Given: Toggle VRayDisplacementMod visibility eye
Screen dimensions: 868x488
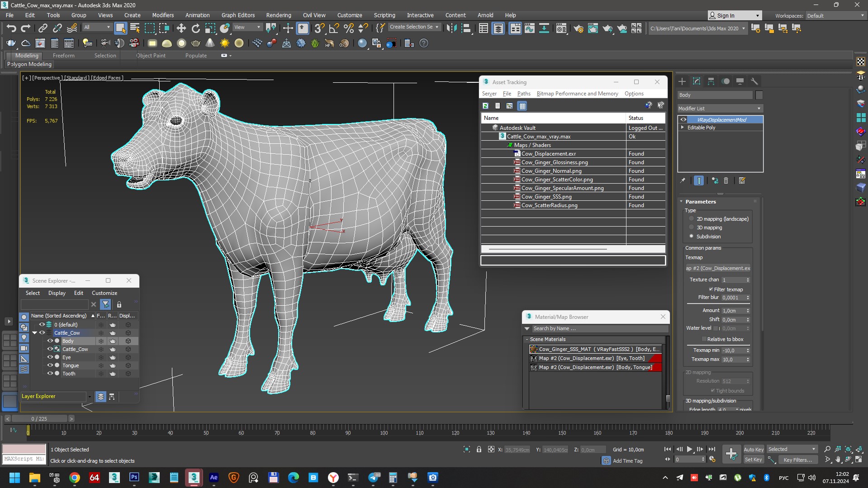Looking at the screenshot, I should tap(683, 120).
